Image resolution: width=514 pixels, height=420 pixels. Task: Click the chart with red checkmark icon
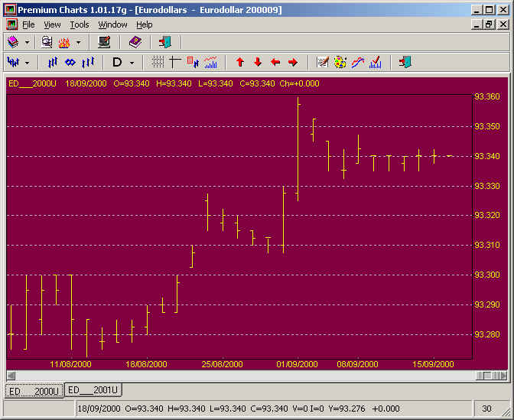(x=376, y=62)
